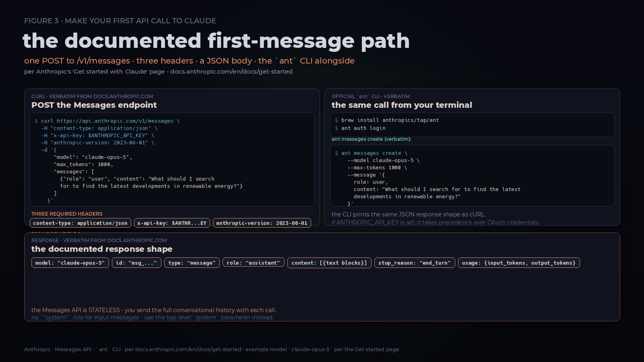Click the model: "claude-opus-5" response chip
This screenshot has width=644, height=362.
(70, 263)
